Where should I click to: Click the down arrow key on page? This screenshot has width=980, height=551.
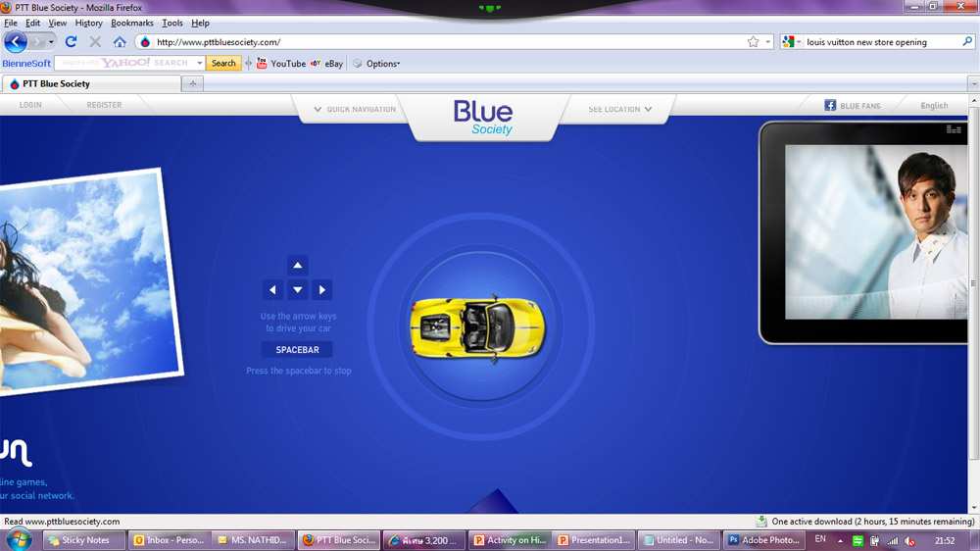tap(298, 289)
